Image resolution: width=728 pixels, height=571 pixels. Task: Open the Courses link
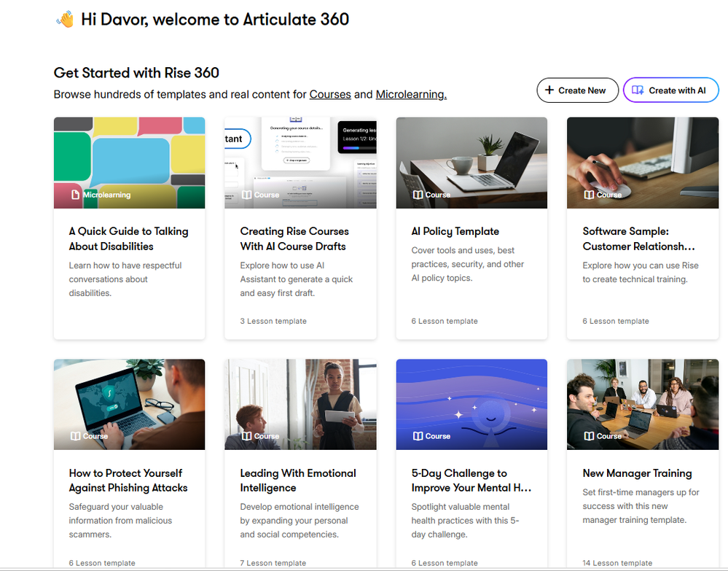(330, 94)
